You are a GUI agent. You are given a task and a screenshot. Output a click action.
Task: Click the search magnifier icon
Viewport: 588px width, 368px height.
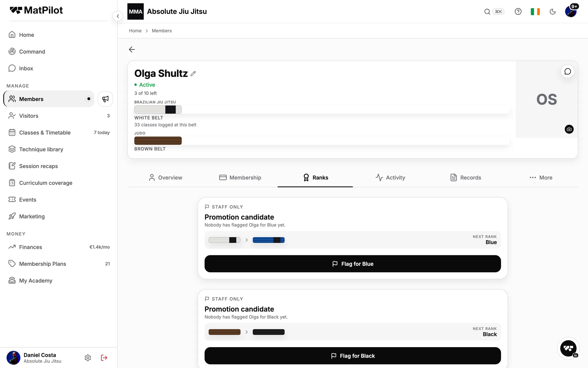487,11
